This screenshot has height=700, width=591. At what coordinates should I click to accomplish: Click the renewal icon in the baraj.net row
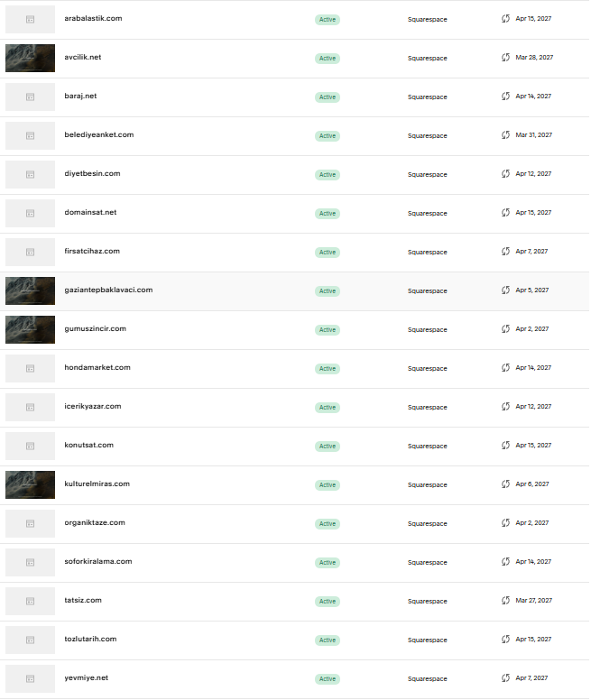pyautogui.click(x=505, y=97)
